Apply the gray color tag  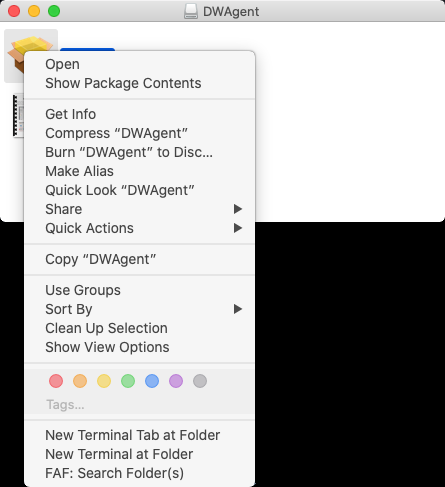tap(200, 381)
